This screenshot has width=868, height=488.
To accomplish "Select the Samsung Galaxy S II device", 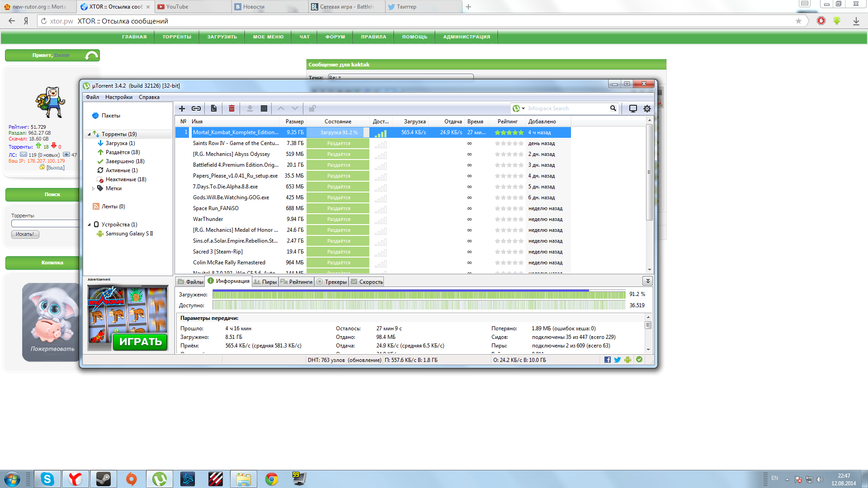I will click(129, 234).
